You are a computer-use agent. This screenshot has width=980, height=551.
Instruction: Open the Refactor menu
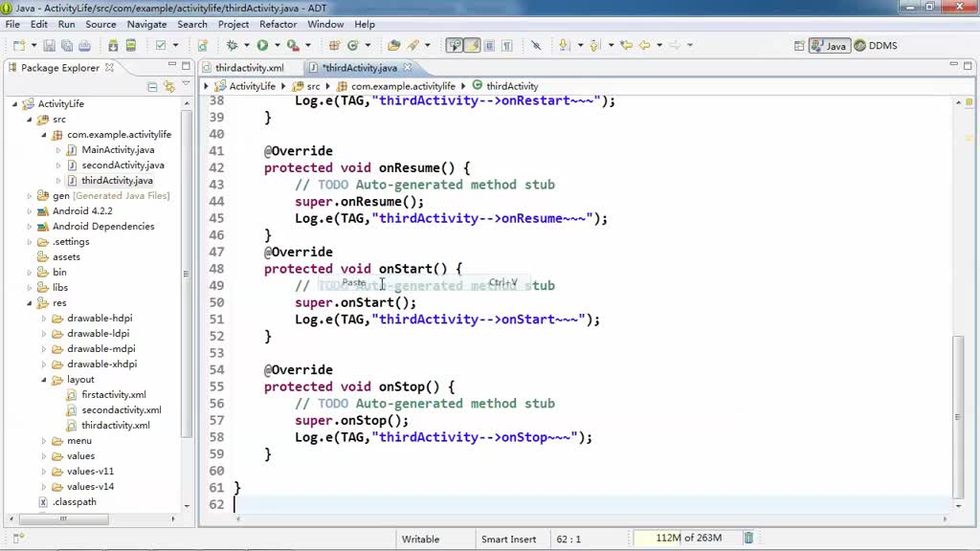[x=278, y=24]
